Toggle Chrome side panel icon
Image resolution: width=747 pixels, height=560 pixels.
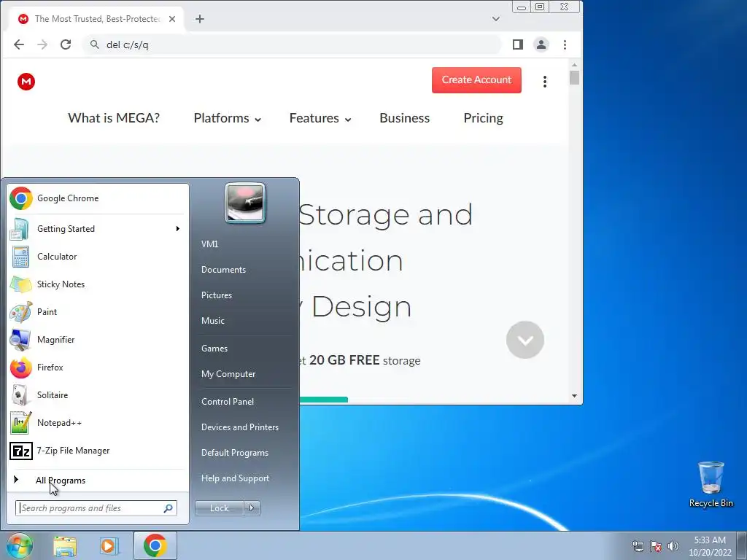click(518, 44)
